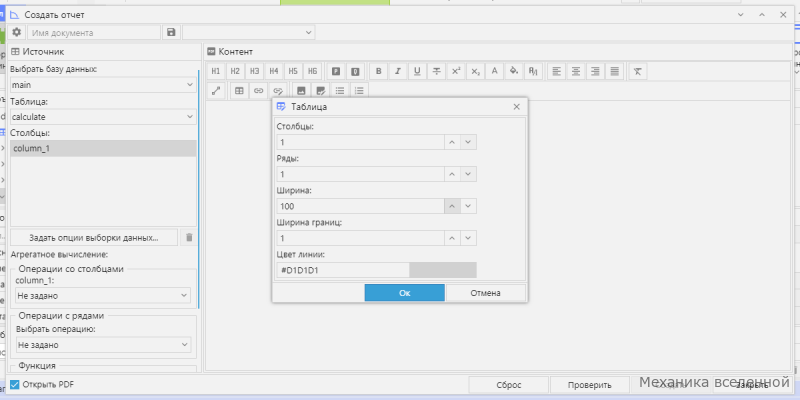Image resolution: width=800 pixels, height=400 pixels.
Task: Click the insert image icon
Action: coord(301,91)
